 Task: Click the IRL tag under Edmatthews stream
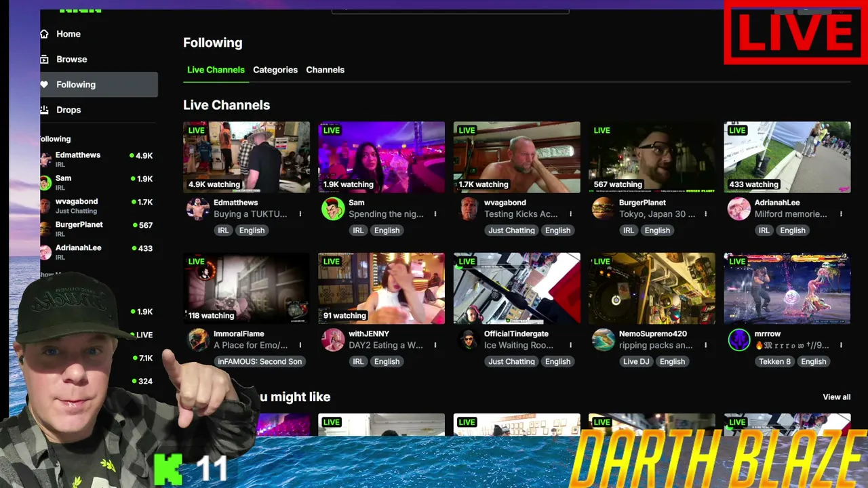pyautogui.click(x=223, y=230)
